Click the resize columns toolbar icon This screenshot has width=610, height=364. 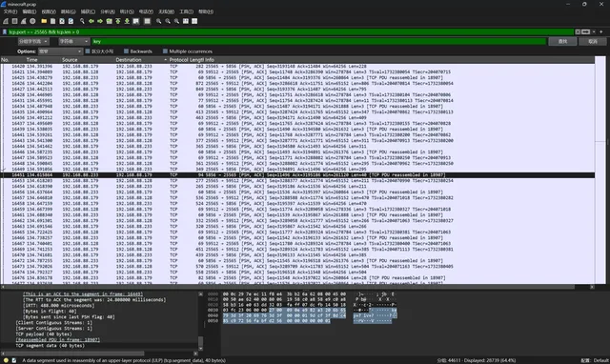coord(186,21)
